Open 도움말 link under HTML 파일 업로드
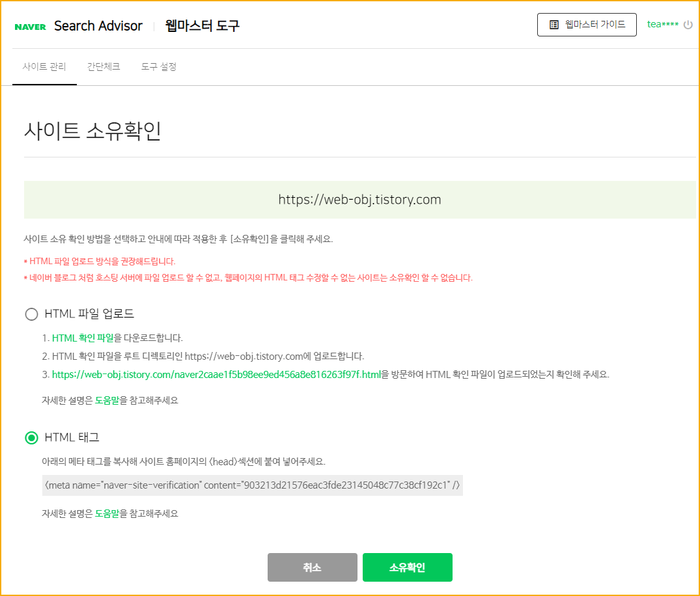The image size is (700, 596). coord(107,400)
